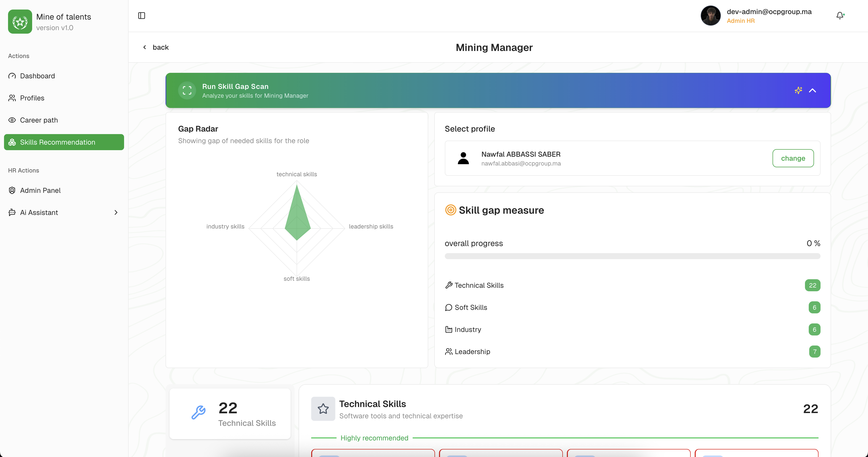Toggle the sidebar collapse icon

[x=141, y=16]
